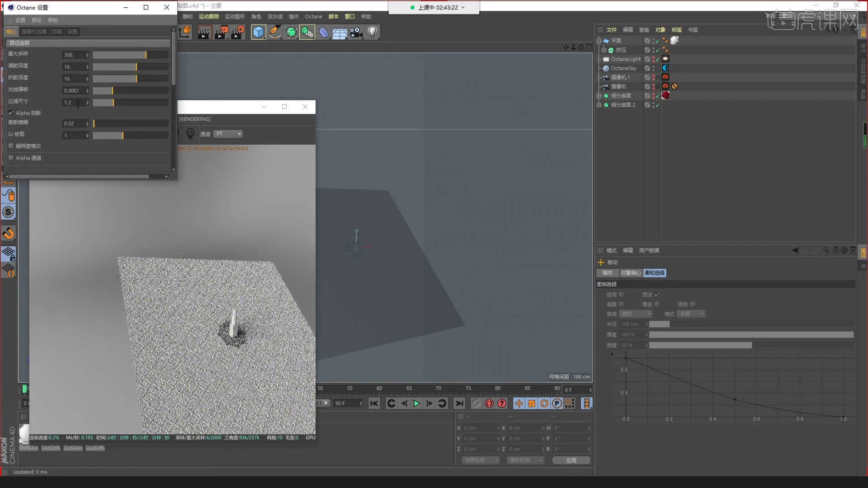
Task: Click the coordinate system axis icon
Action: point(185,32)
